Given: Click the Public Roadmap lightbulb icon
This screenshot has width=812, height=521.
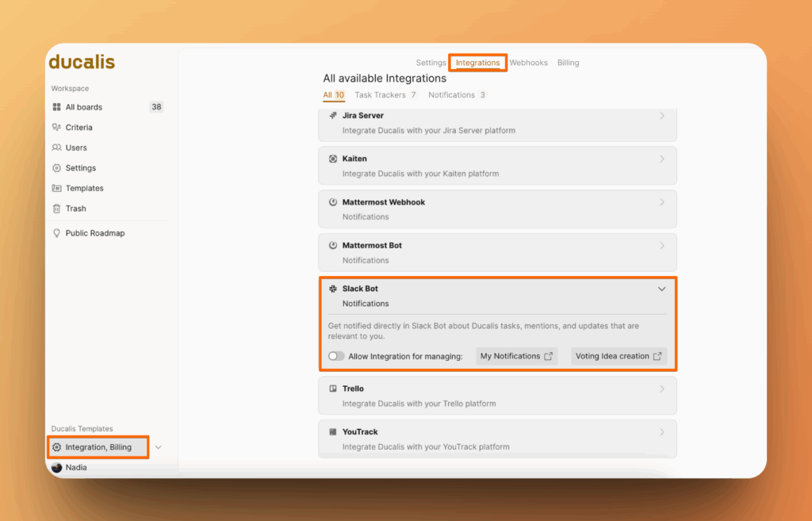Looking at the screenshot, I should pyautogui.click(x=56, y=233).
